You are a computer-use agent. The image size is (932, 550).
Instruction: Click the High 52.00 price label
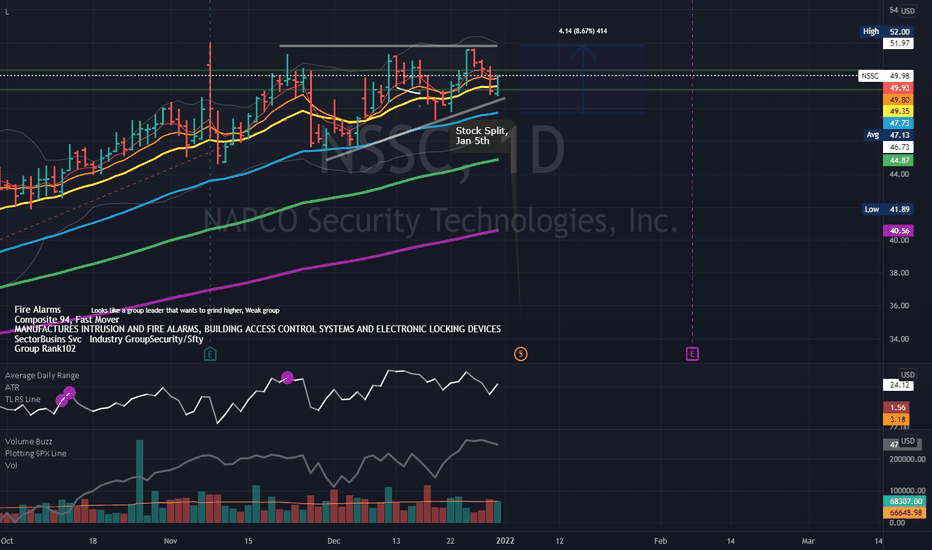point(886,32)
